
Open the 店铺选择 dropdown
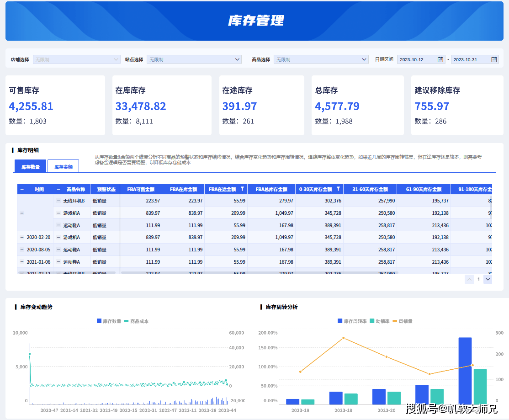point(77,59)
